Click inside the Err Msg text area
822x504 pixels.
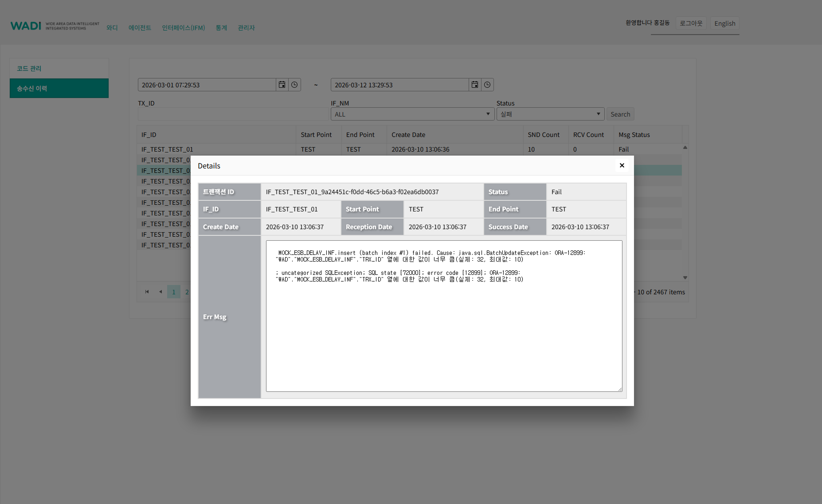[x=444, y=332]
